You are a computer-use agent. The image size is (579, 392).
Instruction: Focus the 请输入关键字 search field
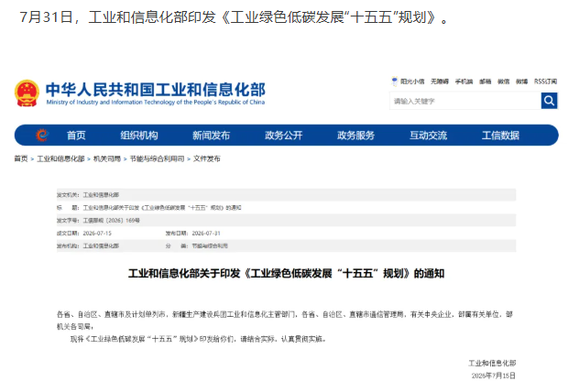(x=465, y=101)
